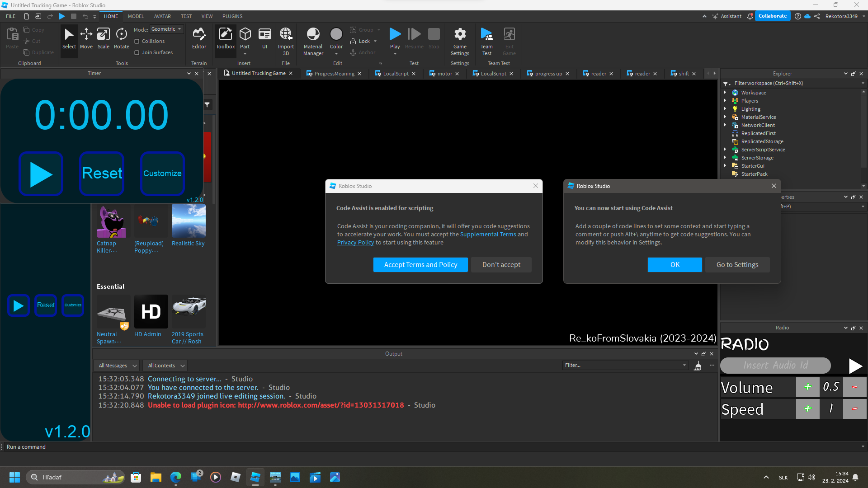Increase Radio Speed with plus button
The width and height of the screenshot is (868, 488).
click(808, 408)
